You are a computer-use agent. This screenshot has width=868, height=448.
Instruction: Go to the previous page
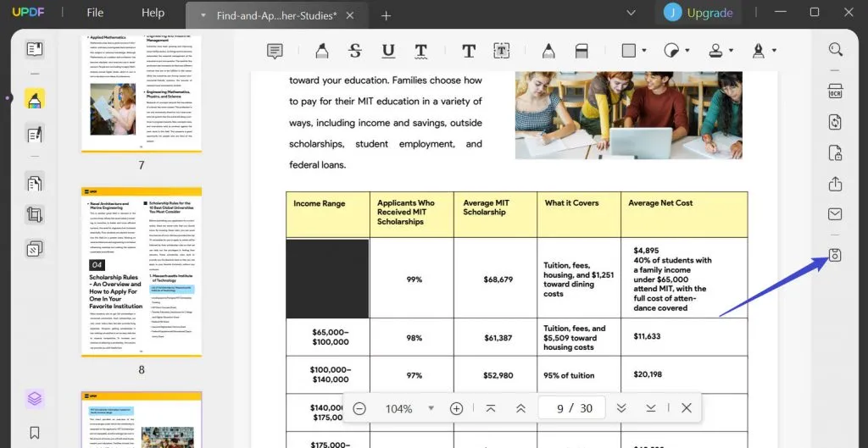(520, 408)
